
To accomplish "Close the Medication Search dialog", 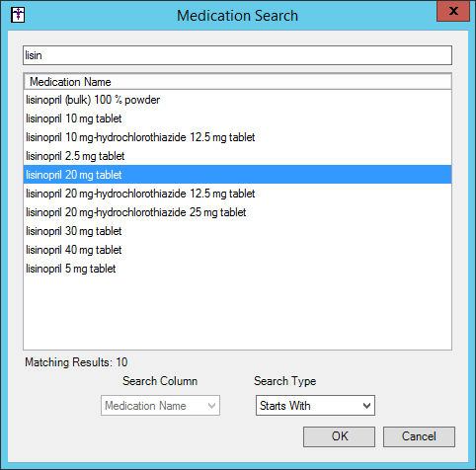I will coord(453,11).
